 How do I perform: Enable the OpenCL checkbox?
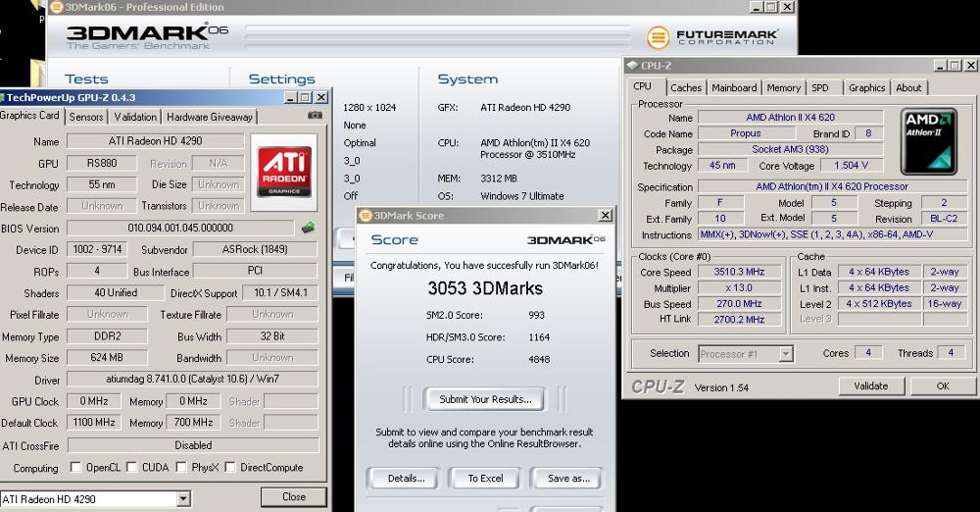tap(76, 467)
